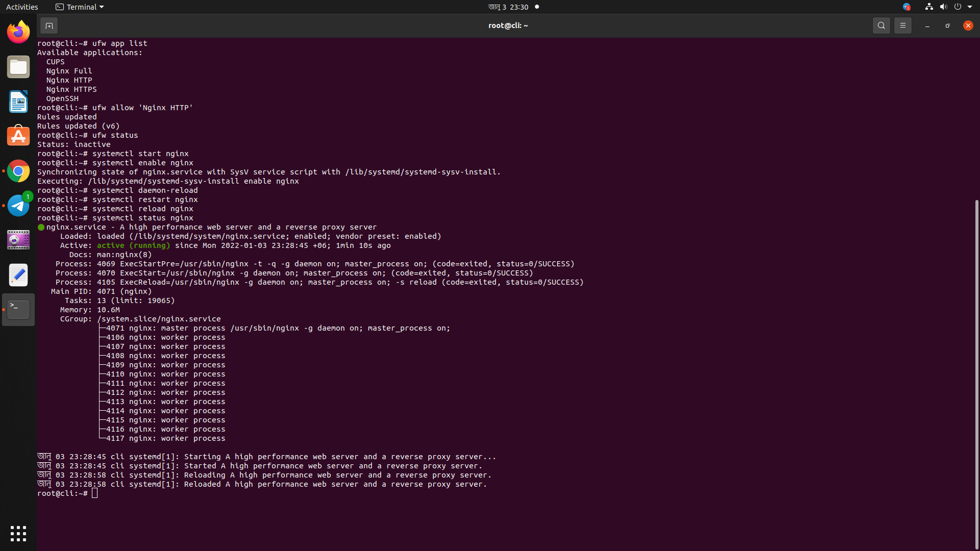Click the 'Reloaded A high performance' log line

coord(262,484)
